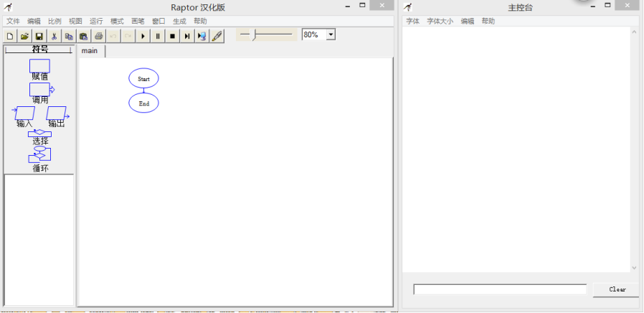Screen dimensions: 644x313
Task: Click the 主控台 window bird icon
Action: pos(407,6)
